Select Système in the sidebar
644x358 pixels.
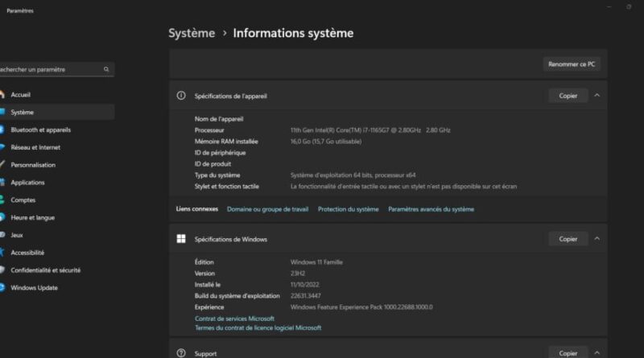coord(56,112)
